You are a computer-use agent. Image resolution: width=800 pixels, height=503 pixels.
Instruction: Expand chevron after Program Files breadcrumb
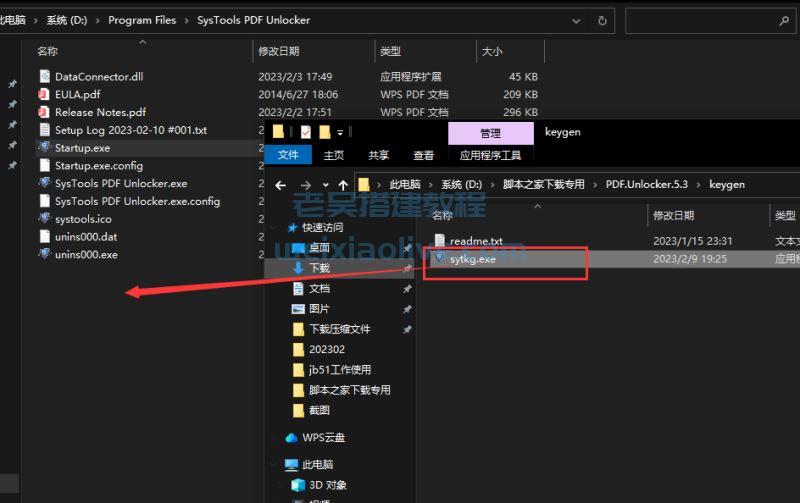coord(187,20)
